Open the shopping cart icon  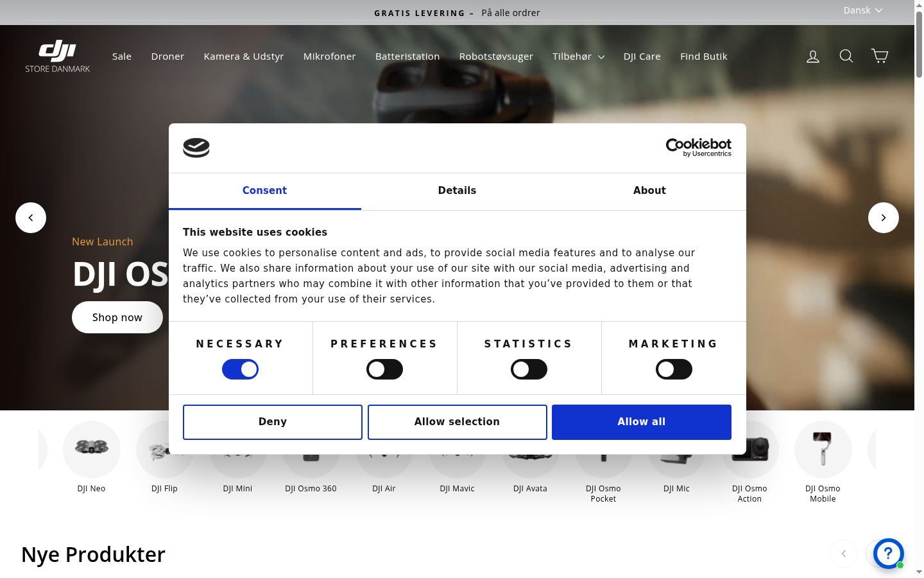880,57
